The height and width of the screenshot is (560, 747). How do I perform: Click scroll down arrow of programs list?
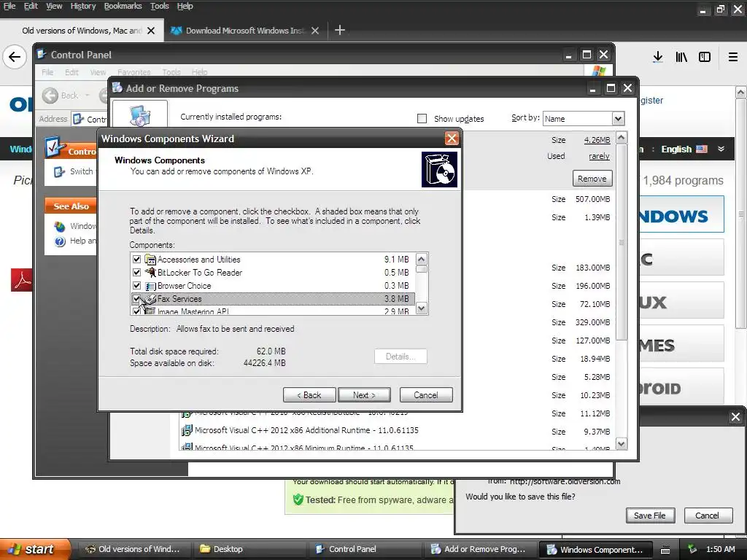622,444
